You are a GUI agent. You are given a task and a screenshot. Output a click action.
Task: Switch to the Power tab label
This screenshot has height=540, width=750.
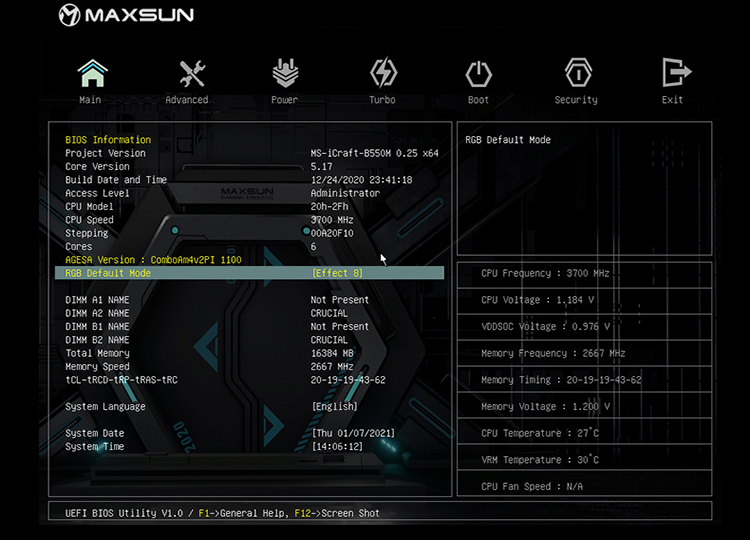285,99
